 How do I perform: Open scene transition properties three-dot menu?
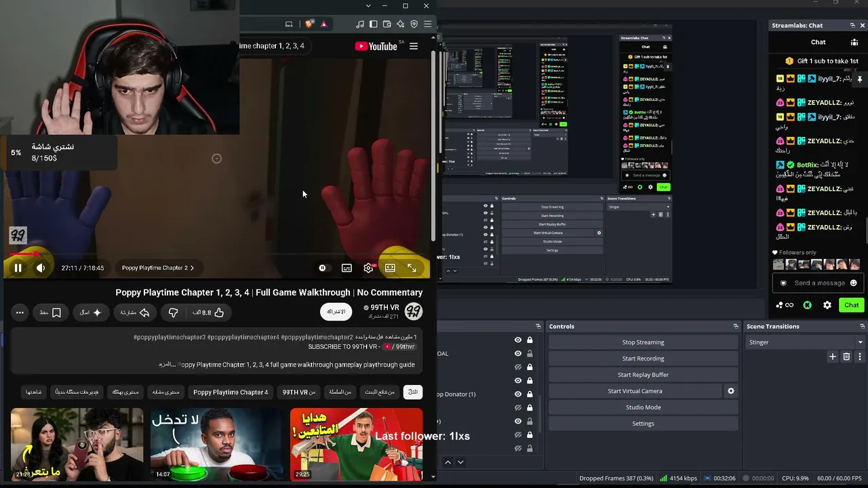(x=860, y=357)
